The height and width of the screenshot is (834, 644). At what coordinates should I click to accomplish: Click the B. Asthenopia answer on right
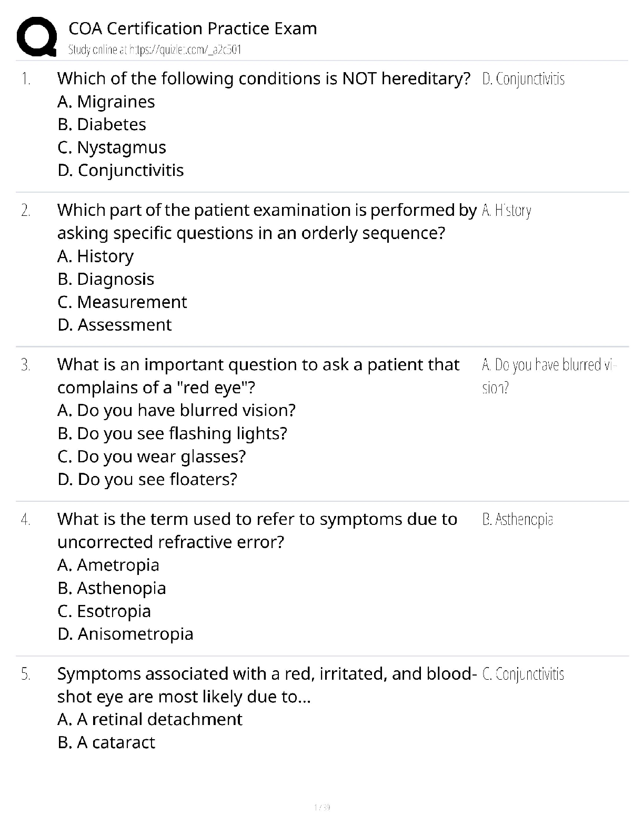517,520
